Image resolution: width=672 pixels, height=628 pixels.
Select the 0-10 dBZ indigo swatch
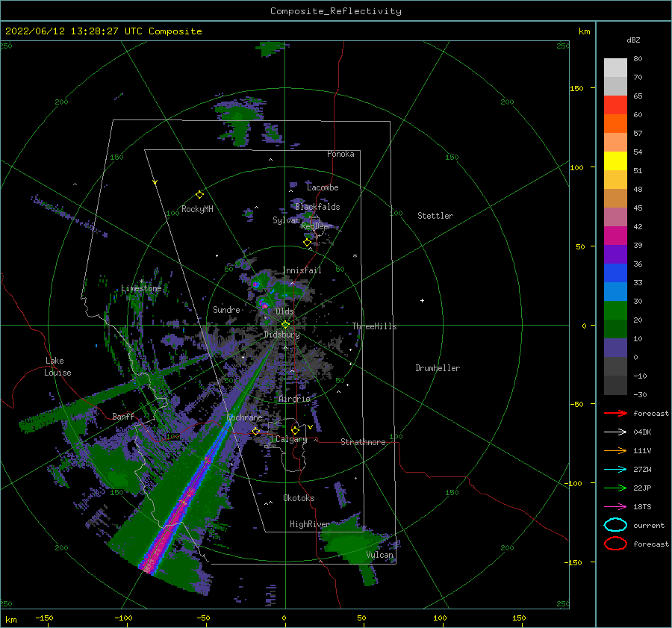click(x=615, y=348)
